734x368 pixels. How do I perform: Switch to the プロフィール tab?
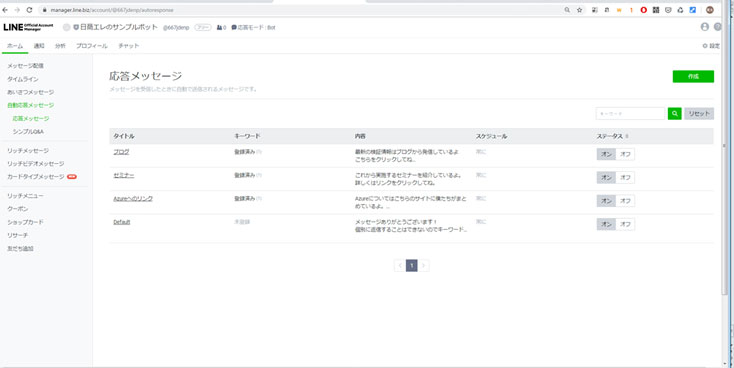[x=92, y=46]
